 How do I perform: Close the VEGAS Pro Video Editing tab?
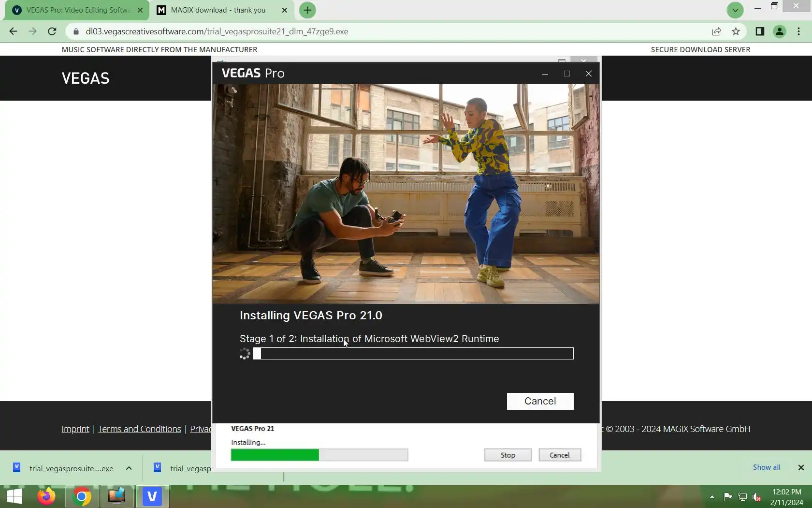[140, 10]
